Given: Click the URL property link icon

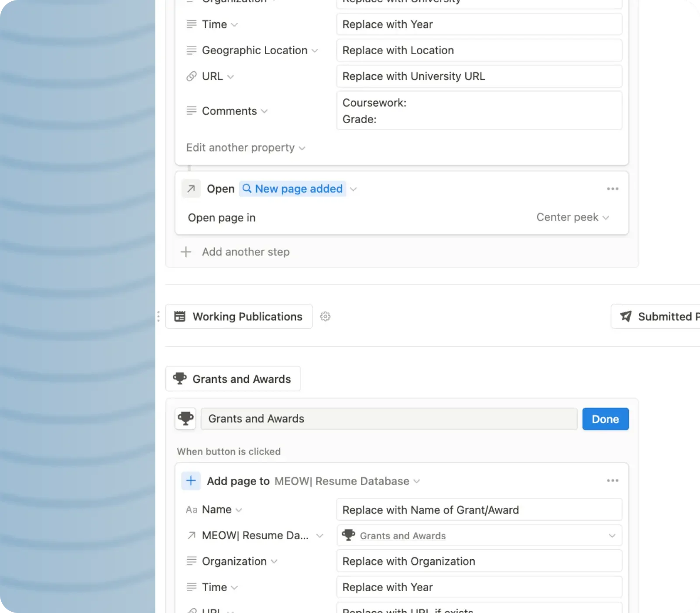Looking at the screenshot, I should coord(191,76).
